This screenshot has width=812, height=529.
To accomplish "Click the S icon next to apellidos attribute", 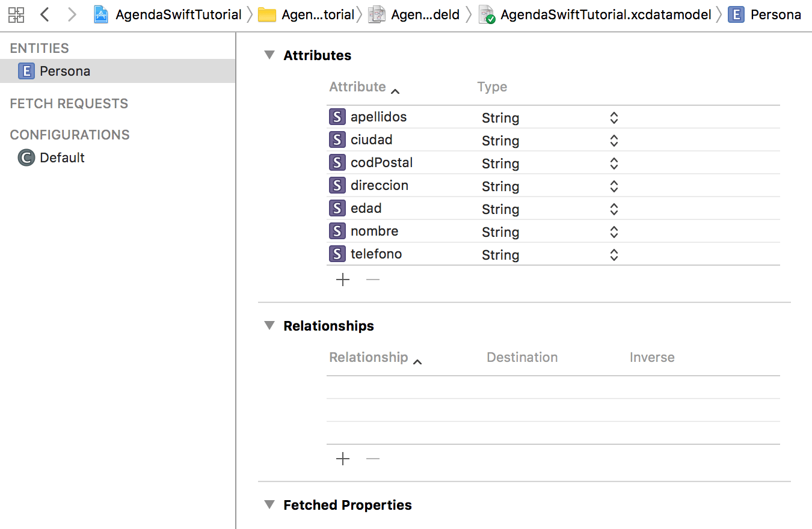I will click(337, 117).
